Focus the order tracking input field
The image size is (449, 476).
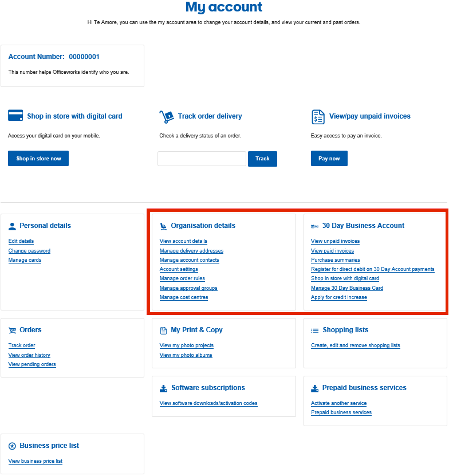click(202, 159)
